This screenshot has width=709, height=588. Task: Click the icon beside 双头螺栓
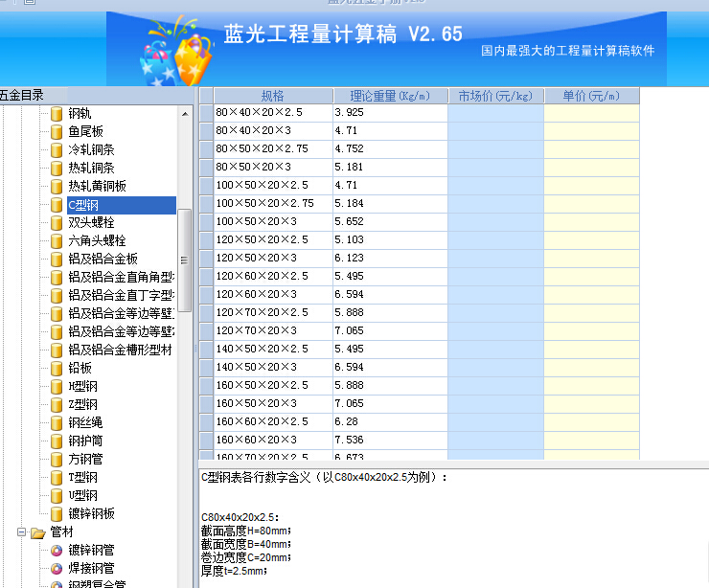pyautogui.click(x=57, y=223)
